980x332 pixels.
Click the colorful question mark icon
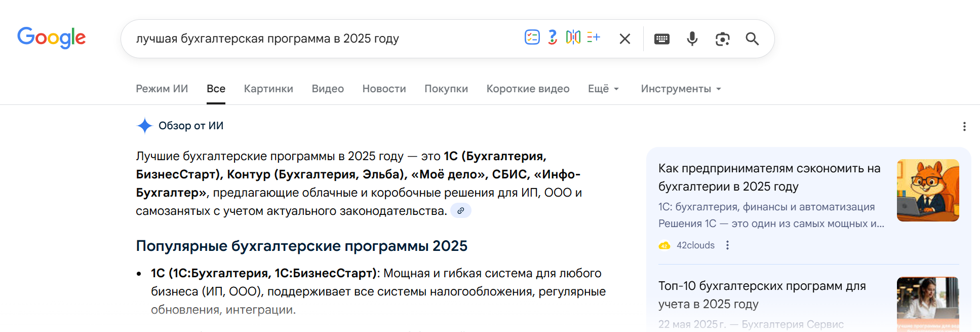click(553, 37)
